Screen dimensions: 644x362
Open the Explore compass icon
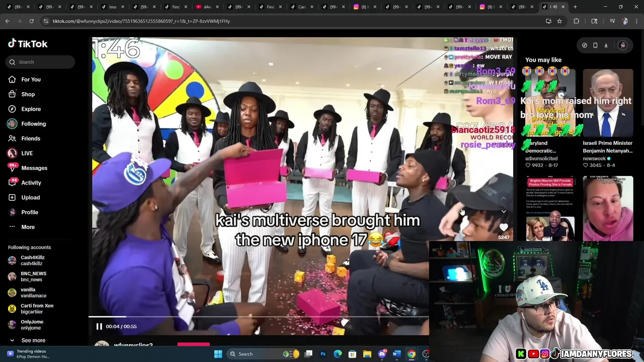click(x=12, y=109)
